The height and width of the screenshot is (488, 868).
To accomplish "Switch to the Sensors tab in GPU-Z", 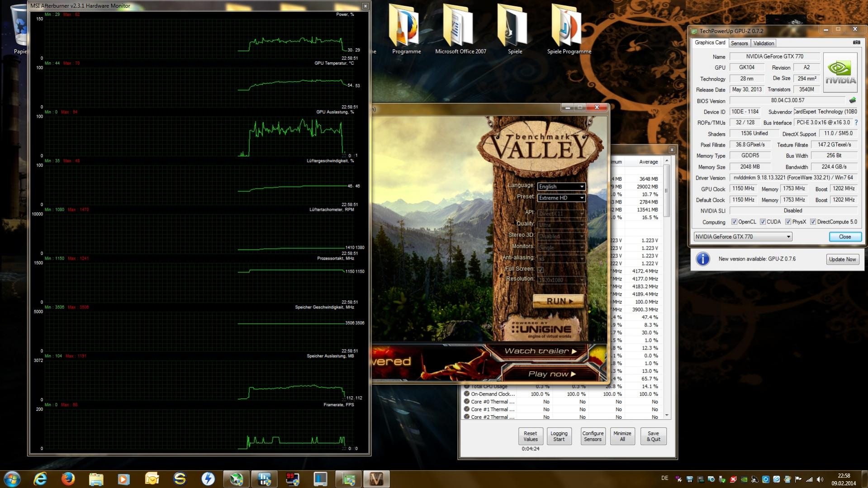I will 739,43.
